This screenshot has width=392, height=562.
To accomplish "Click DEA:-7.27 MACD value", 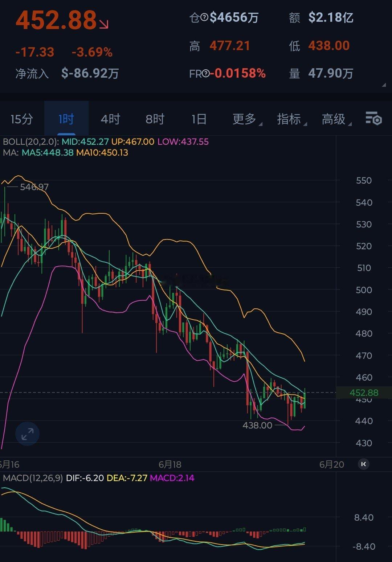I will [127, 478].
